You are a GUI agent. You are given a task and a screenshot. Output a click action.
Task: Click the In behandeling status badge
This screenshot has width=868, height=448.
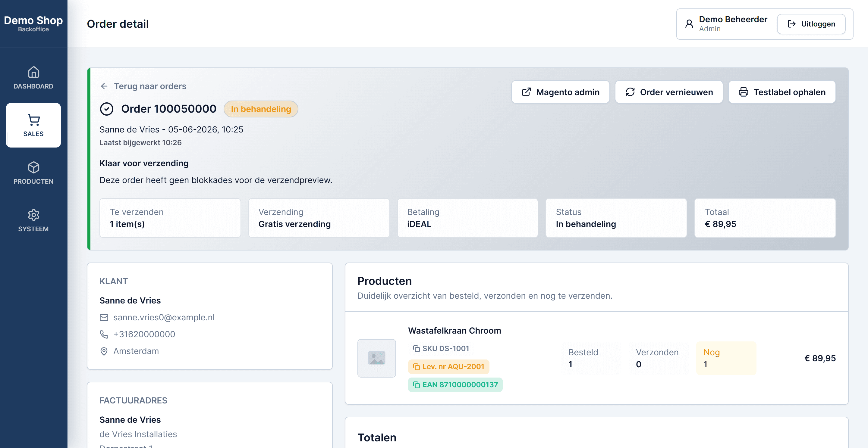coord(261,109)
